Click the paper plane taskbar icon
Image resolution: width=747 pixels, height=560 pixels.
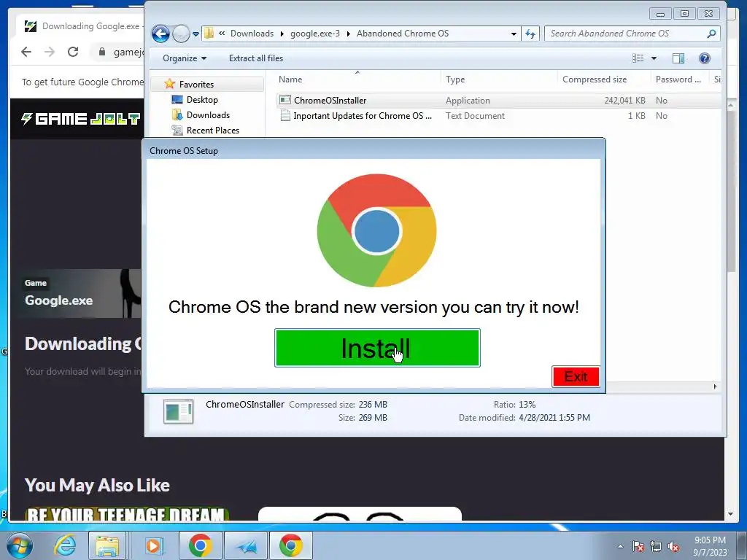coord(246,545)
